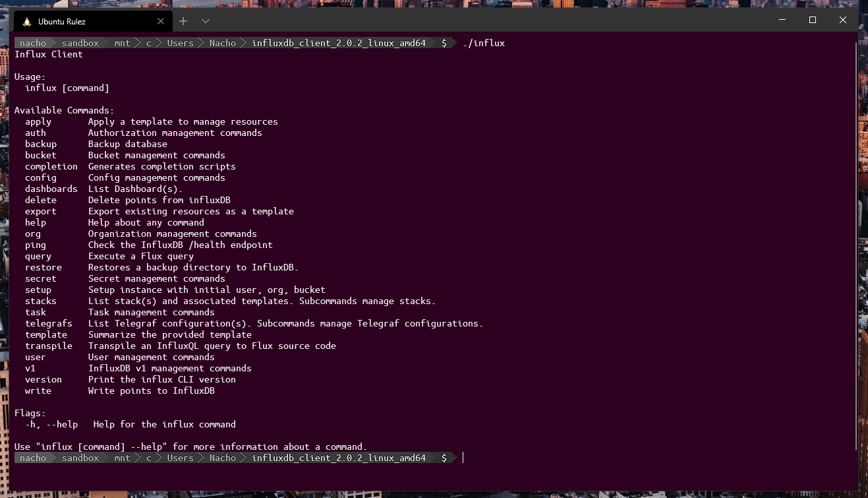The image size is (868, 498).
Task: Click the "dashboards" command name
Action: (x=51, y=189)
